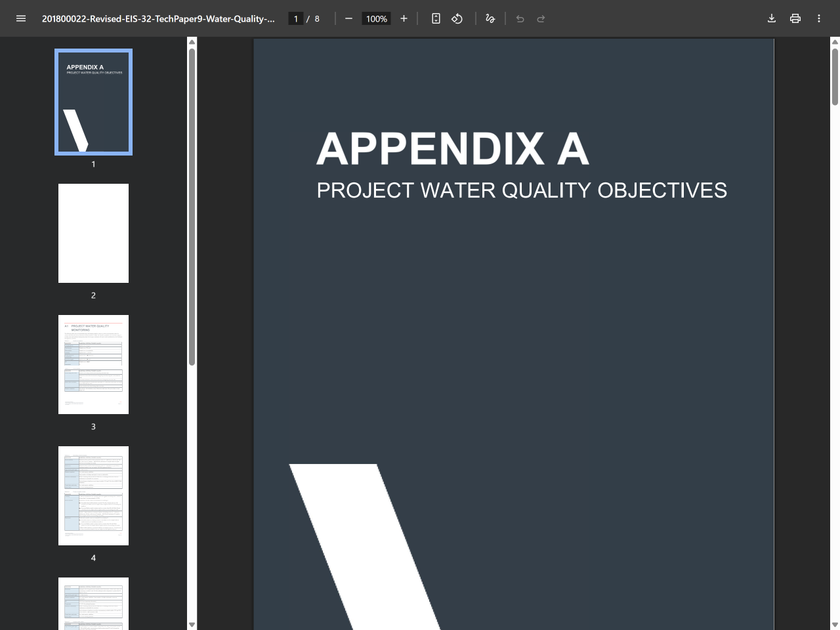The width and height of the screenshot is (840, 630).
Task: Rotate the document counterclockwise
Action: point(457,18)
